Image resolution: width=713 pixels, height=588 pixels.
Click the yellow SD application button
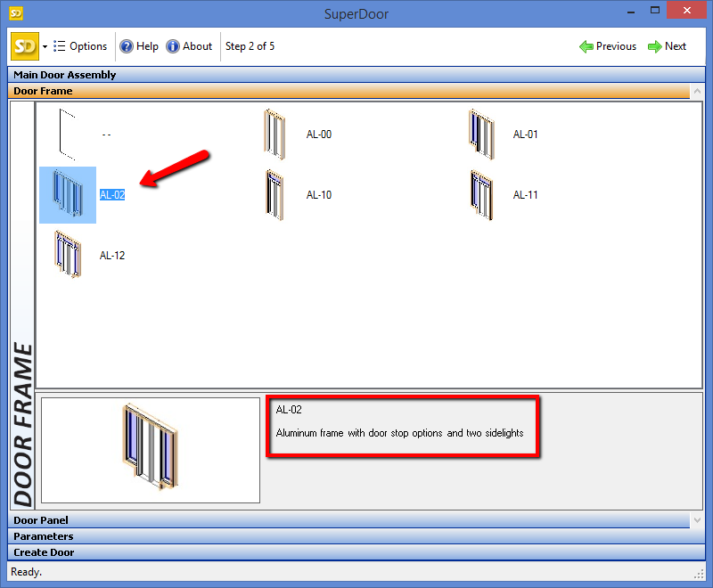[x=25, y=46]
